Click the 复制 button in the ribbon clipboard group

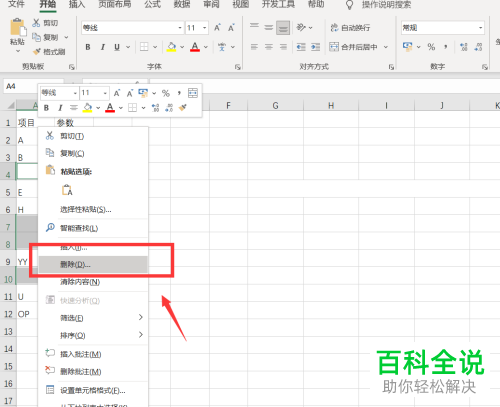coord(46,37)
